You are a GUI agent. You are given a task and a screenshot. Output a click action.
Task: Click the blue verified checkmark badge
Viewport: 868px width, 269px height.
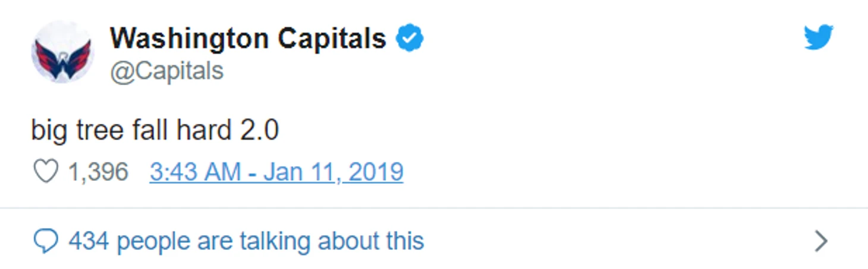coord(410,39)
